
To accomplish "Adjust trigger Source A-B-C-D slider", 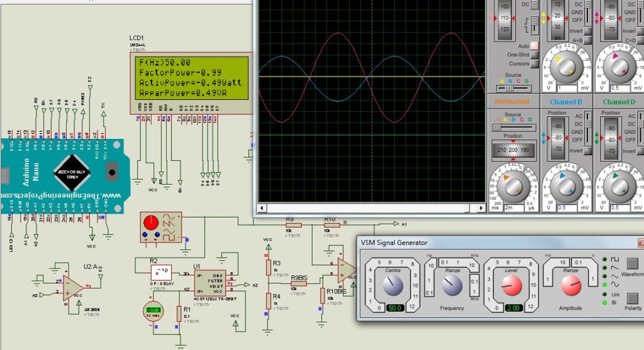I will [513, 88].
